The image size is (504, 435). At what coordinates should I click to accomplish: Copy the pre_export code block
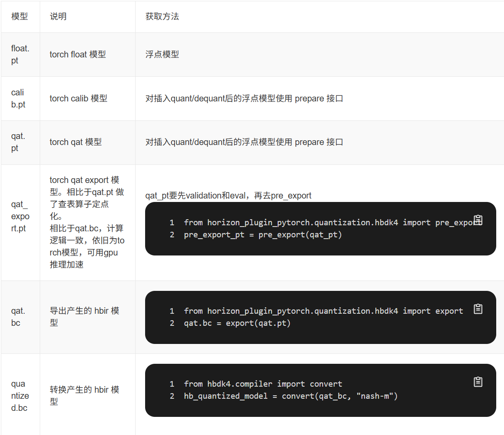[x=478, y=220]
